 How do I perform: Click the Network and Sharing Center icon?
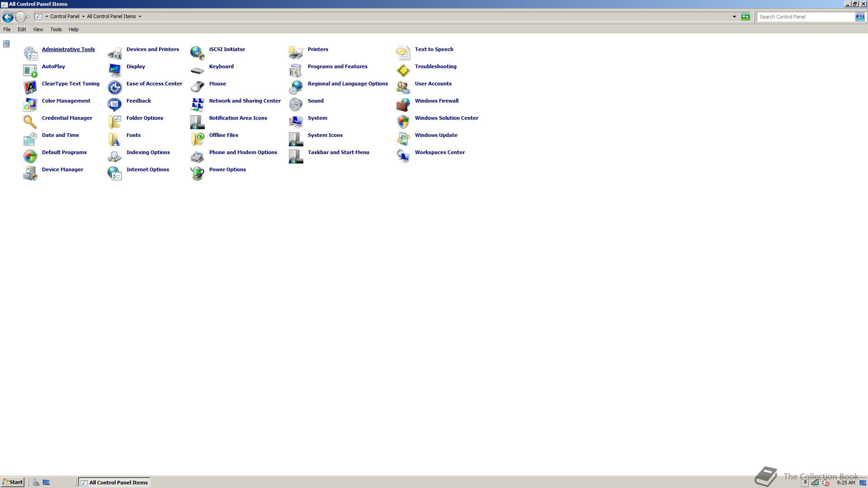pos(198,105)
